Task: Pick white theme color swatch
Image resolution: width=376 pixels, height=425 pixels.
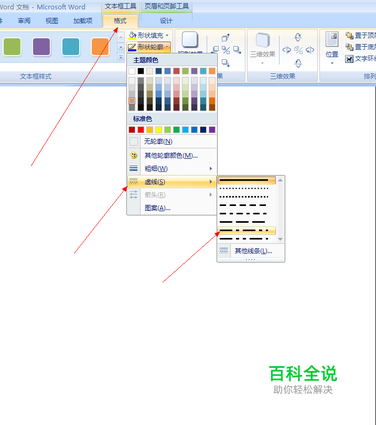Action: (132, 71)
